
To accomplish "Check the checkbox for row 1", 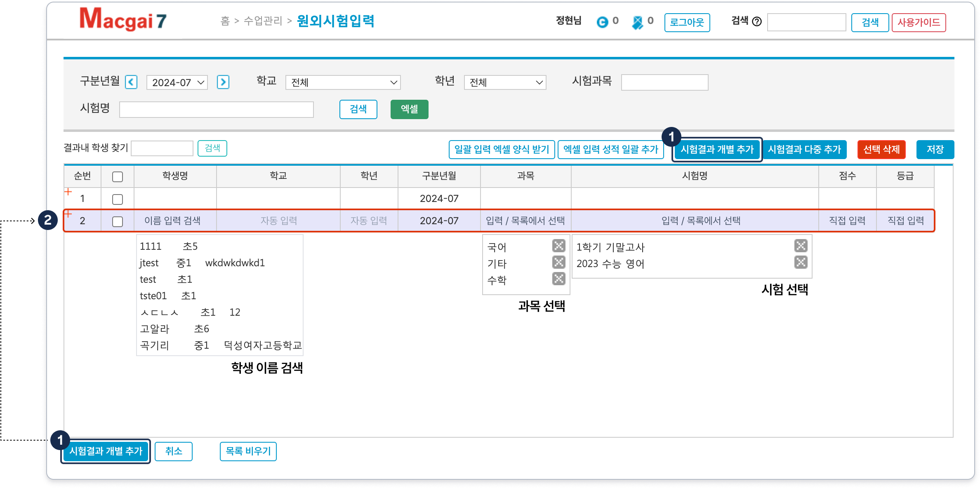I will tap(118, 199).
